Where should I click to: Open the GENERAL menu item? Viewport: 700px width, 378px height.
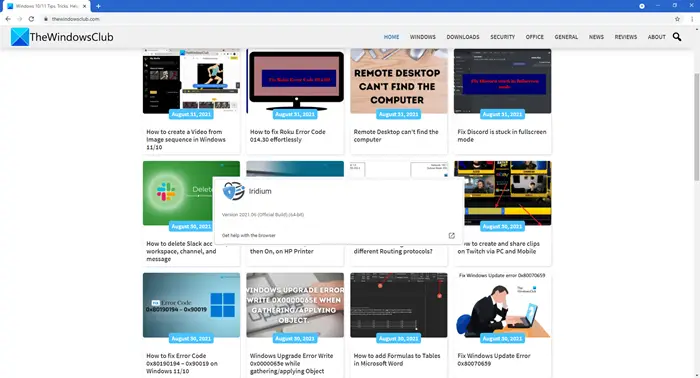pos(566,37)
